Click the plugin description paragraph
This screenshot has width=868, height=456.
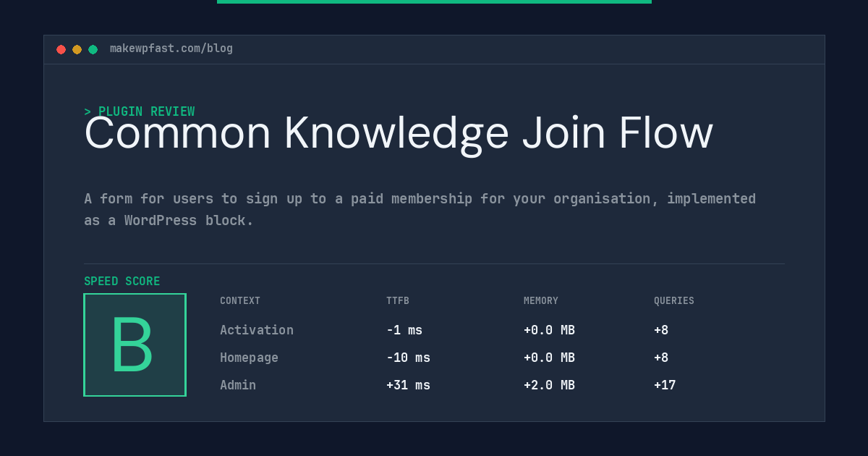(x=420, y=209)
